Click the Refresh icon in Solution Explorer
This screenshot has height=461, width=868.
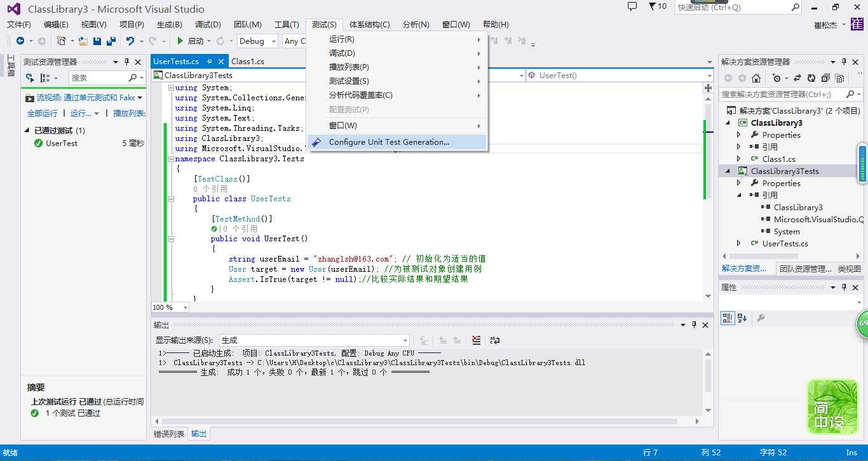[811, 78]
